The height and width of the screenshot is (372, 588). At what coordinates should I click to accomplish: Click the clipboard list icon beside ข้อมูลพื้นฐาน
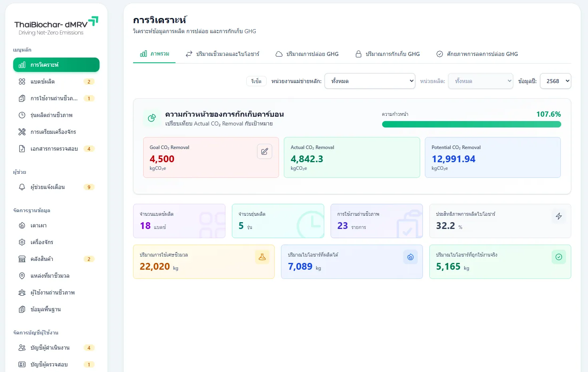tap(22, 309)
